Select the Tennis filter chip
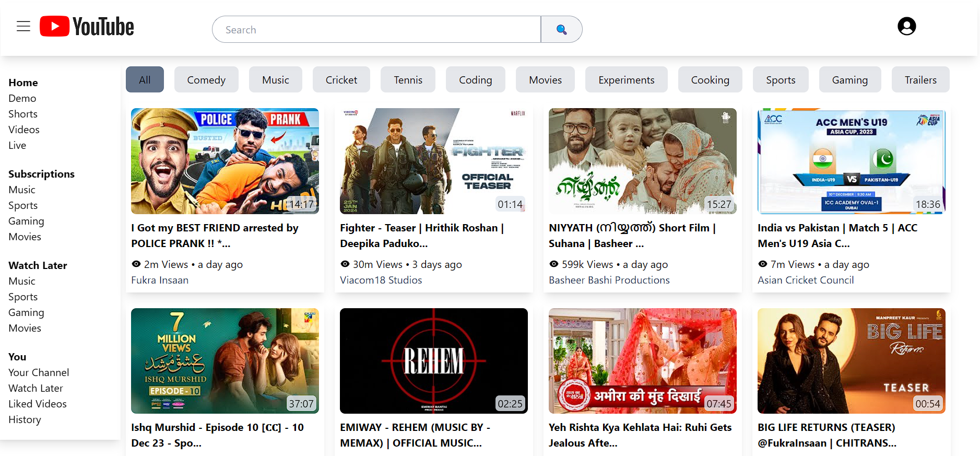 pos(408,79)
